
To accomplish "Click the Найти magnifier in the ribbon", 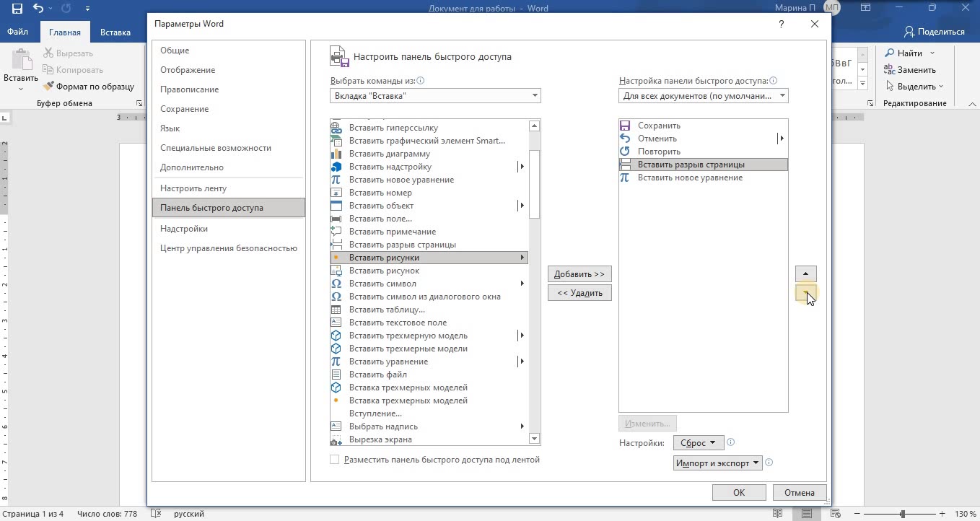I will click(x=890, y=53).
